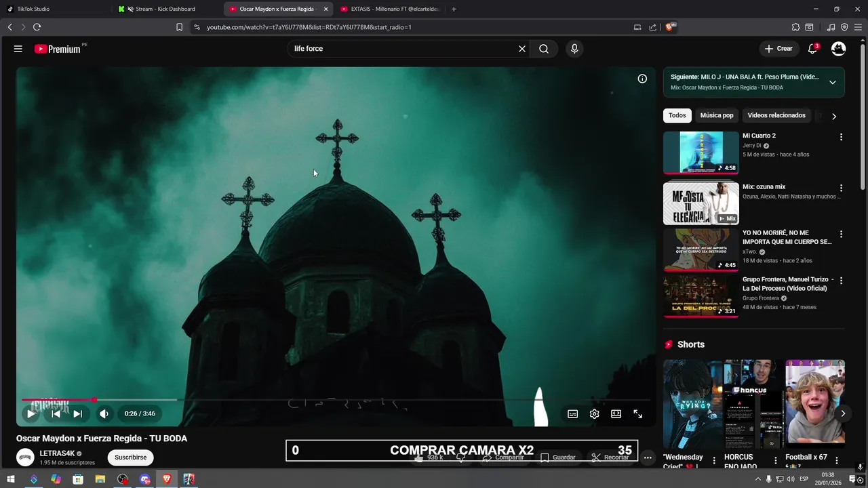The image size is (868, 488).
Task: Run search with the magnifier button
Action: point(544,49)
